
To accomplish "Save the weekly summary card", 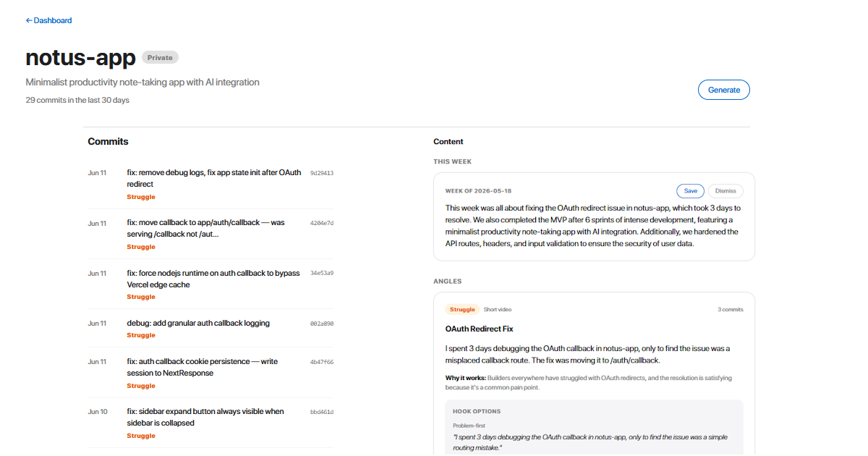I will (691, 191).
